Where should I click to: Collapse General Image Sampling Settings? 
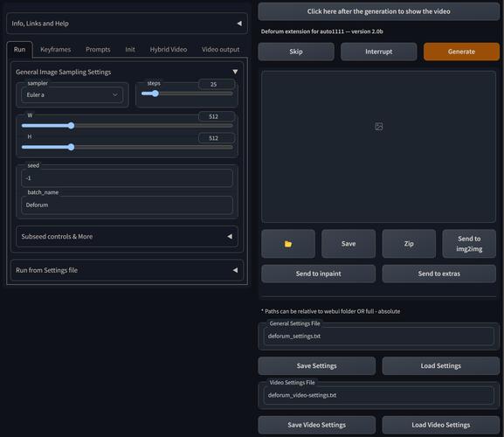(x=235, y=72)
